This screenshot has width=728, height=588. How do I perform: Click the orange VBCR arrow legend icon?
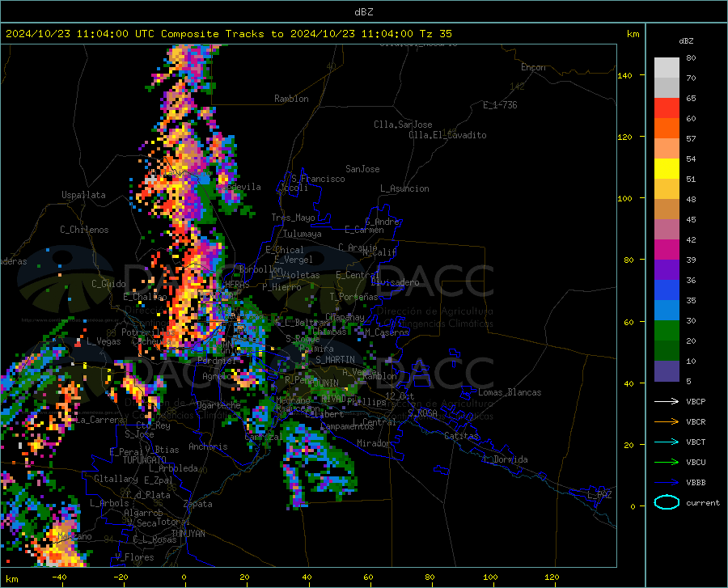[667, 421]
